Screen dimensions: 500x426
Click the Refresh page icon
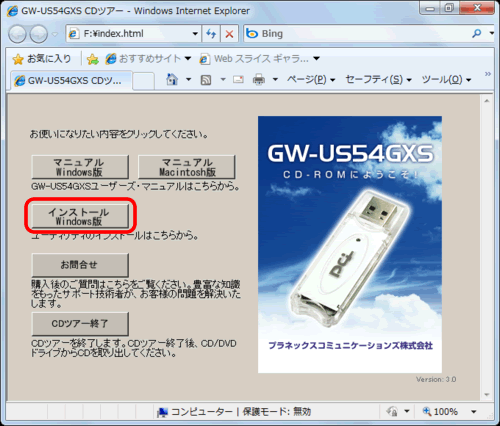tap(211, 34)
